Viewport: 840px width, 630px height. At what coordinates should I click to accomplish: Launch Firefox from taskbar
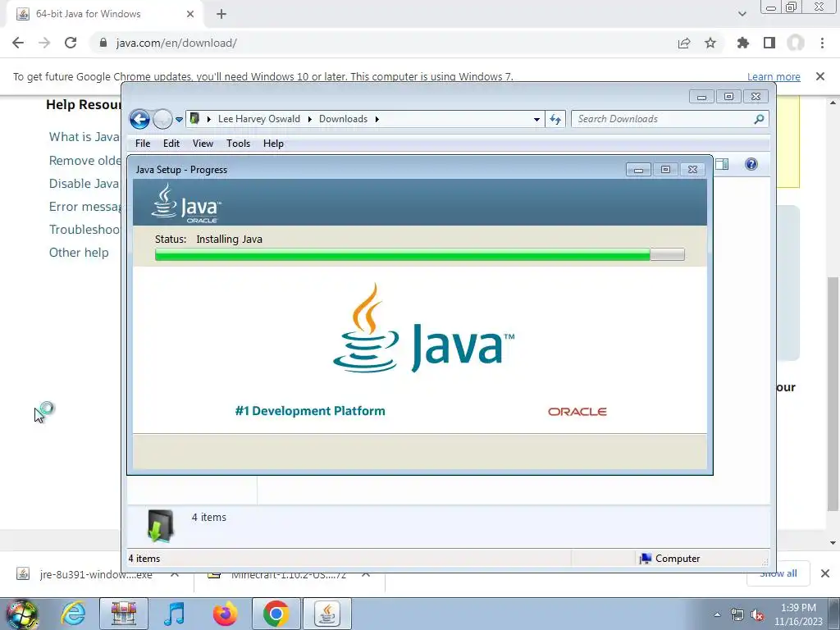(225, 614)
